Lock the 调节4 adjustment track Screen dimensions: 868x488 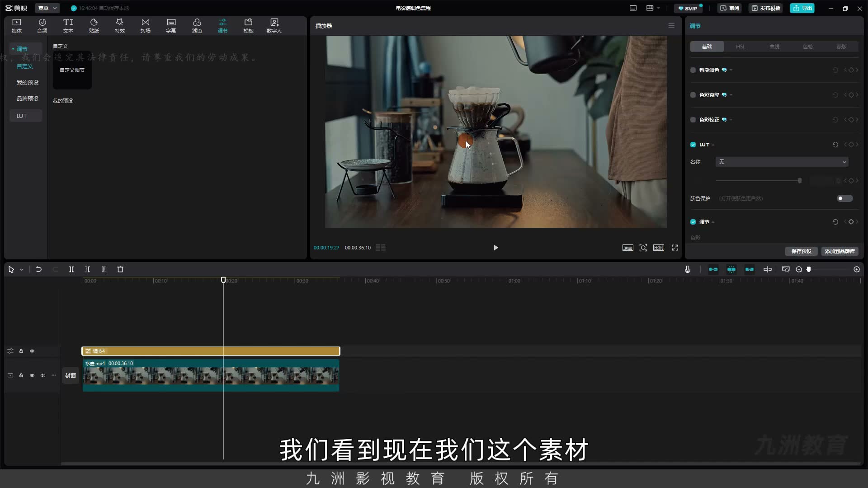(21, 351)
